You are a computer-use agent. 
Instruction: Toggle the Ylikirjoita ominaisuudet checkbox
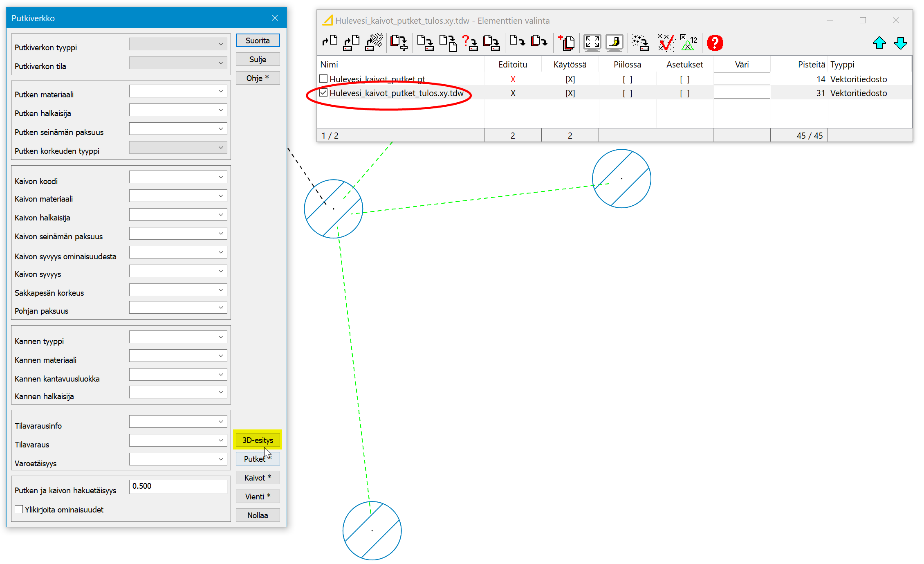pyautogui.click(x=19, y=509)
